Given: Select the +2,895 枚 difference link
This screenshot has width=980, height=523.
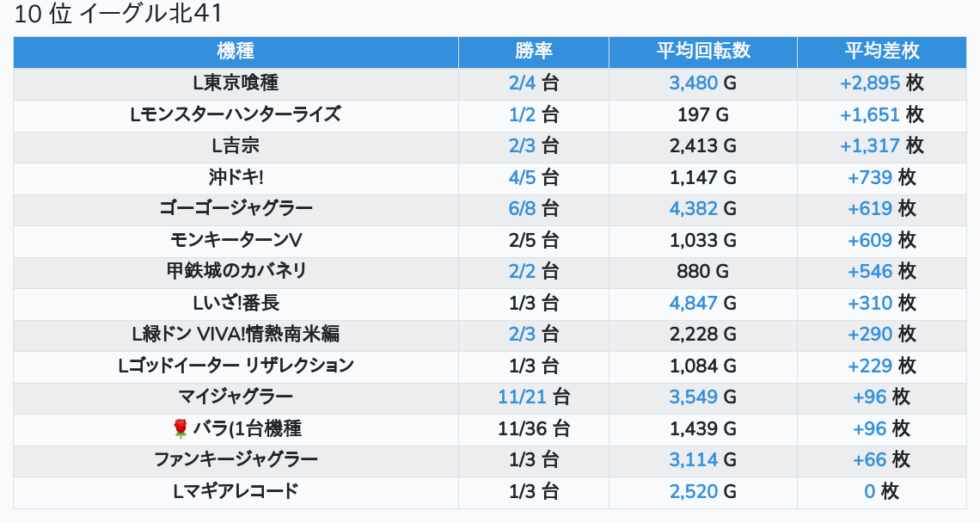Looking at the screenshot, I should click(x=870, y=83).
